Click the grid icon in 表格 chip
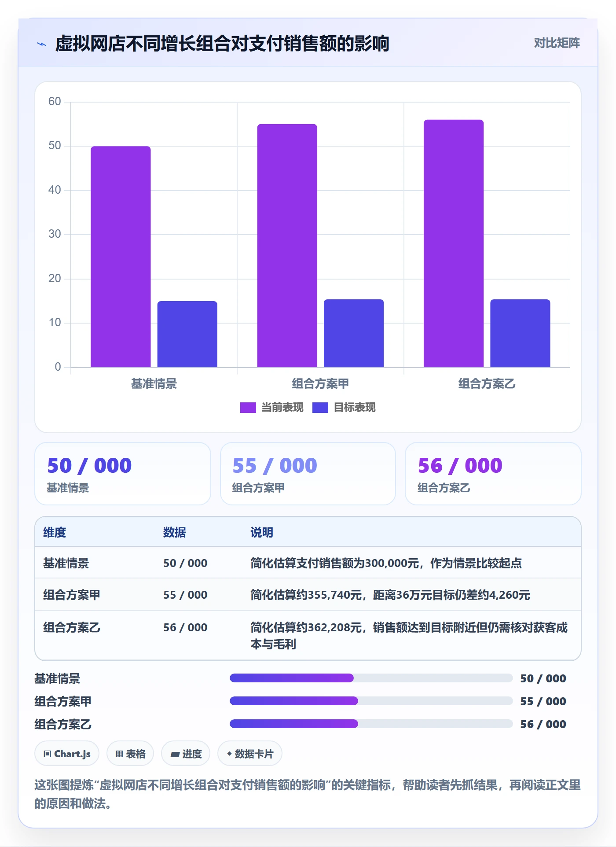 coord(119,754)
